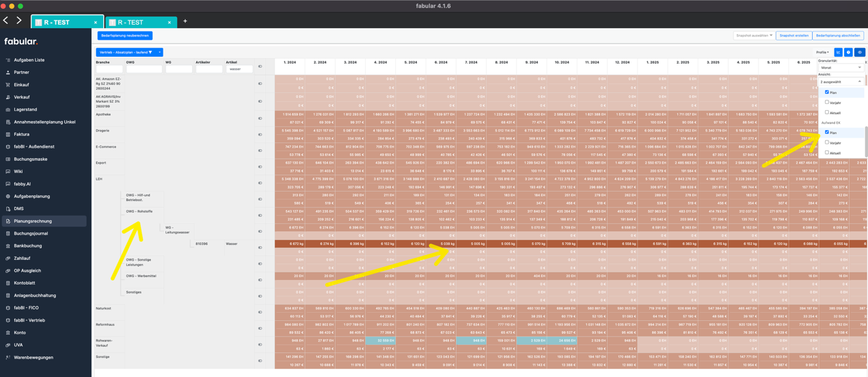868x377 pixels.
Task: Uncheck the first Plan checkbox
Action: click(x=827, y=92)
